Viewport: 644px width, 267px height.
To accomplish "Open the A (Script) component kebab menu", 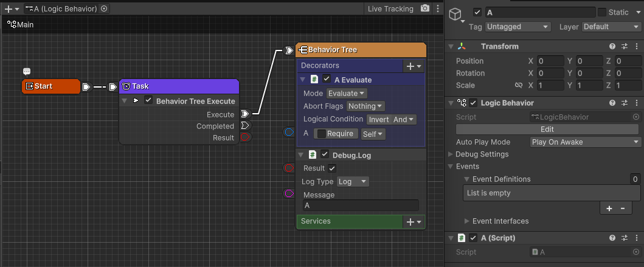I will point(636,238).
